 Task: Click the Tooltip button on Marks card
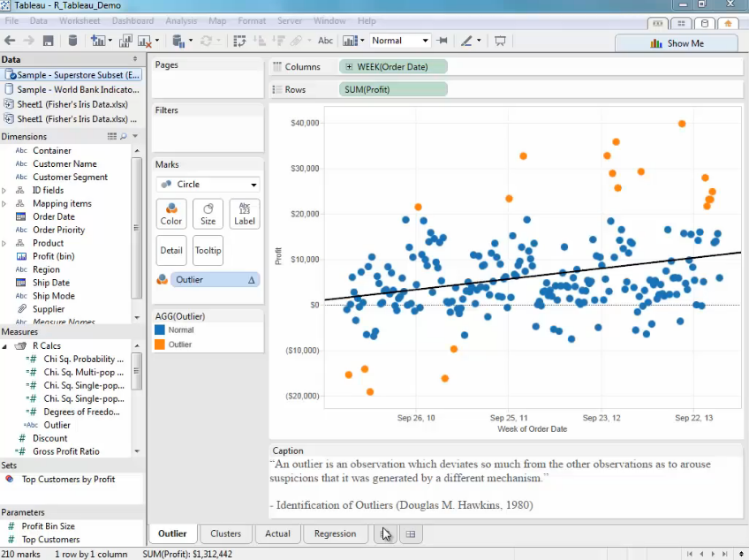[x=208, y=250]
